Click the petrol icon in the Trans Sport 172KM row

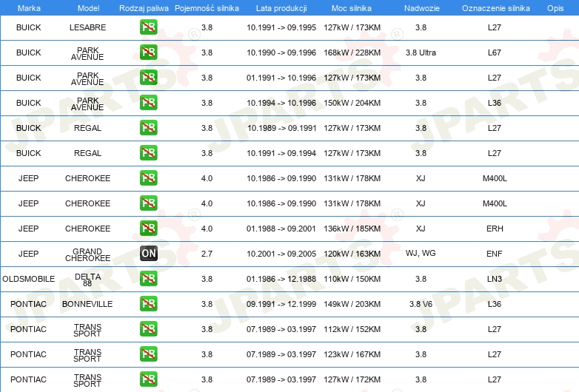tap(148, 379)
